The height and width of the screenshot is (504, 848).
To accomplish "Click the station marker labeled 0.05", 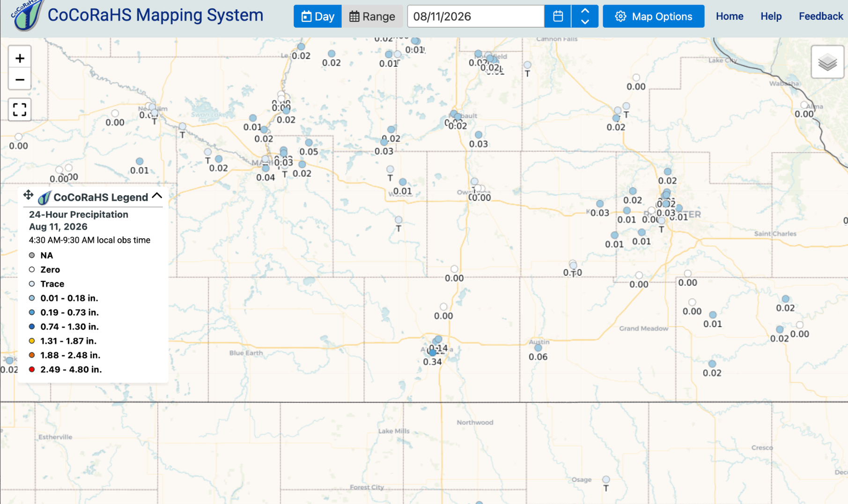I will tap(309, 143).
